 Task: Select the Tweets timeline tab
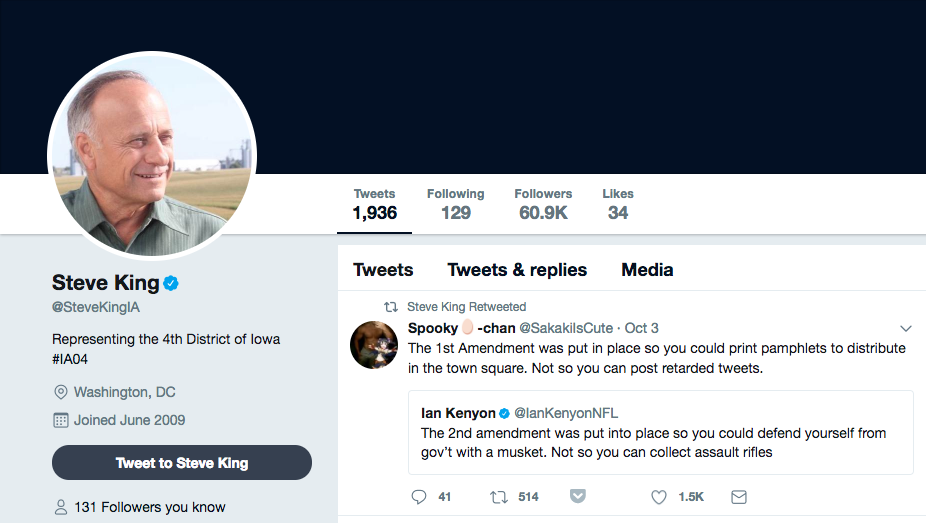[383, 270]
